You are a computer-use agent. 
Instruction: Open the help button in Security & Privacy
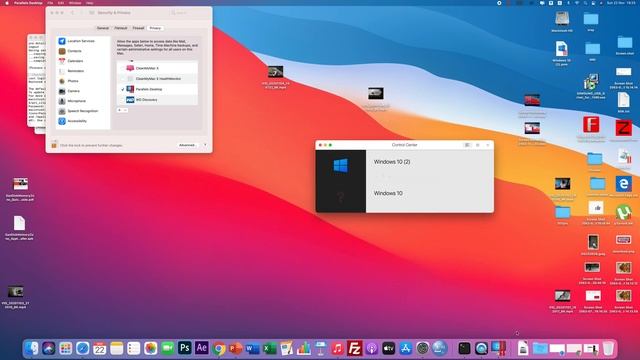(205, 145)
